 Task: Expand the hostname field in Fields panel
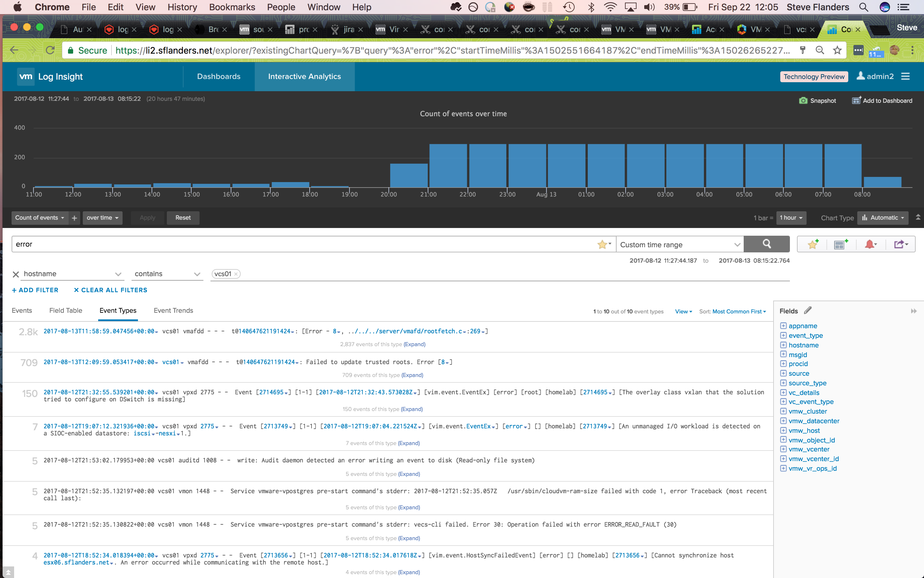click(x=783, y=345)
